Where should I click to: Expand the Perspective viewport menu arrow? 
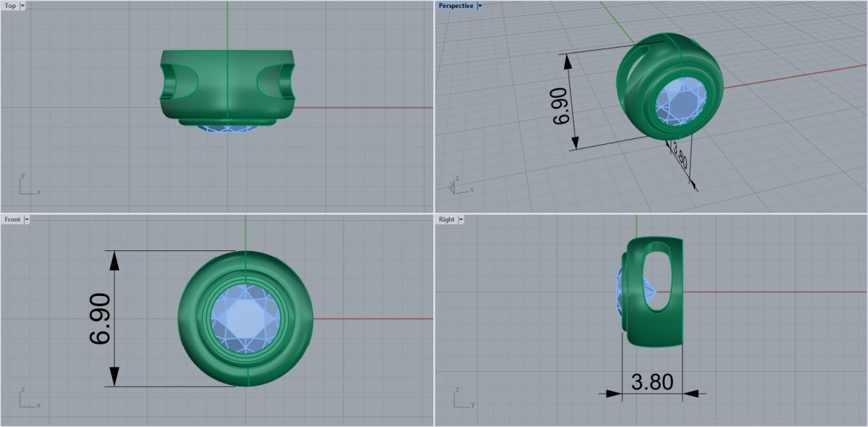480,6
